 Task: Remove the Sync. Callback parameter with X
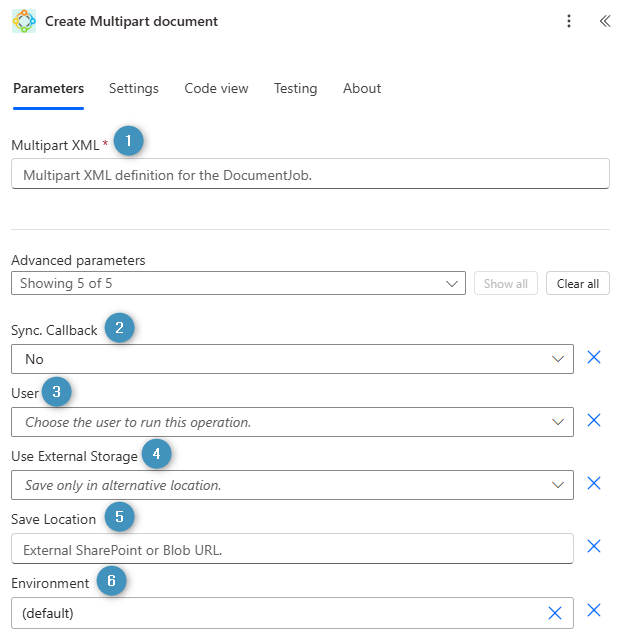[593, 358]
